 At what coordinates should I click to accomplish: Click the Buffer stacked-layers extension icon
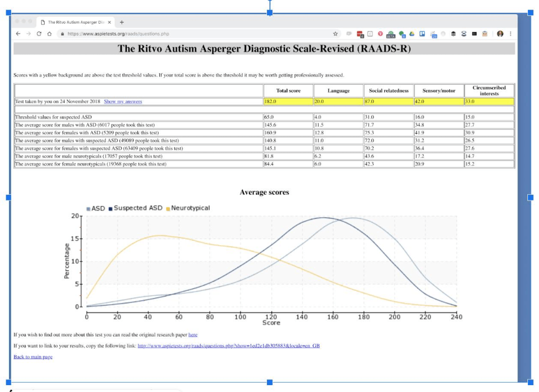[453, 34]
